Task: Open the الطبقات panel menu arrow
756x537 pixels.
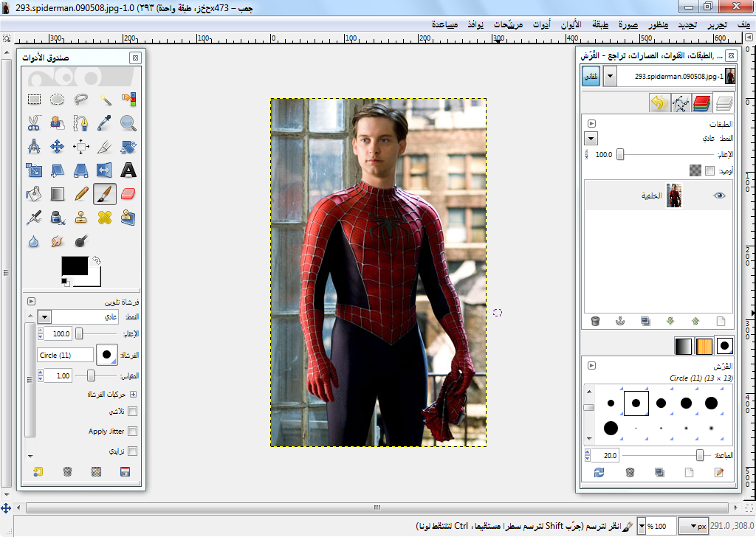Action: [591, 124]
